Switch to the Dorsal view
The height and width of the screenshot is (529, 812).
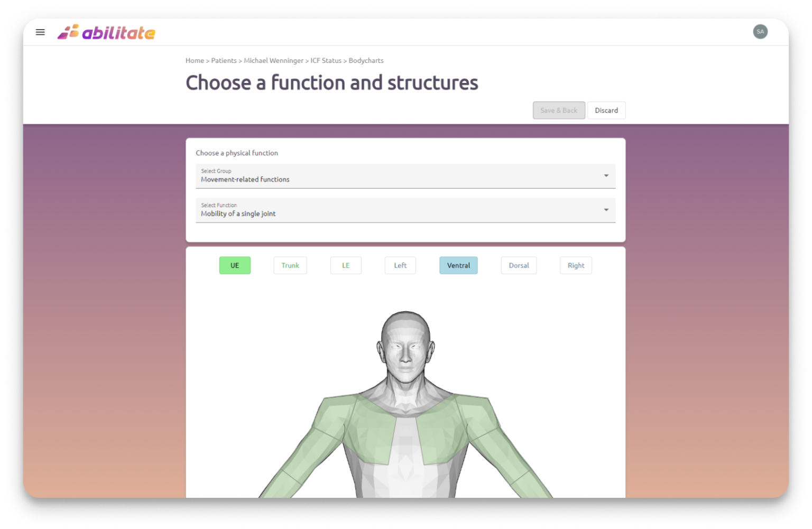click(x=519, y=265)
